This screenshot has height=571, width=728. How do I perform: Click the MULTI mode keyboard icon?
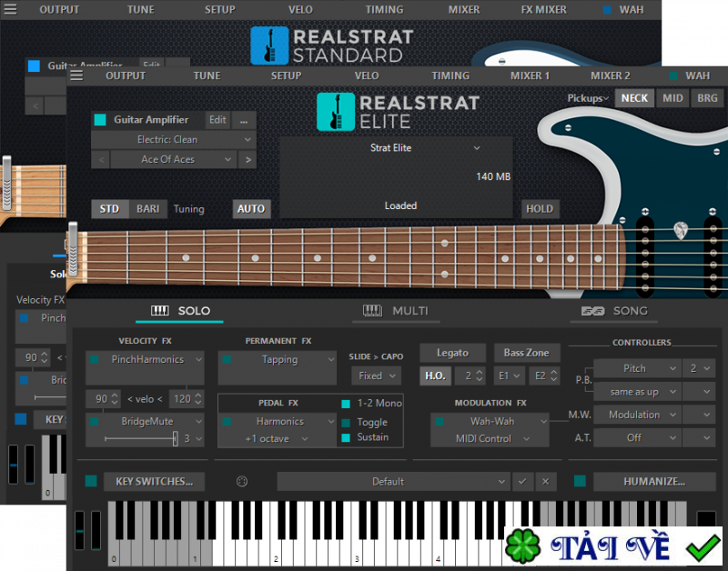[372, 310]
